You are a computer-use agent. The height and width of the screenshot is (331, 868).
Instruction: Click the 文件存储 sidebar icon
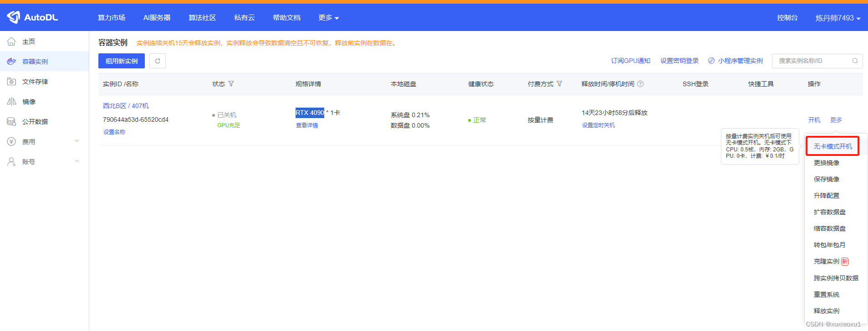click(x=12, y=82)
